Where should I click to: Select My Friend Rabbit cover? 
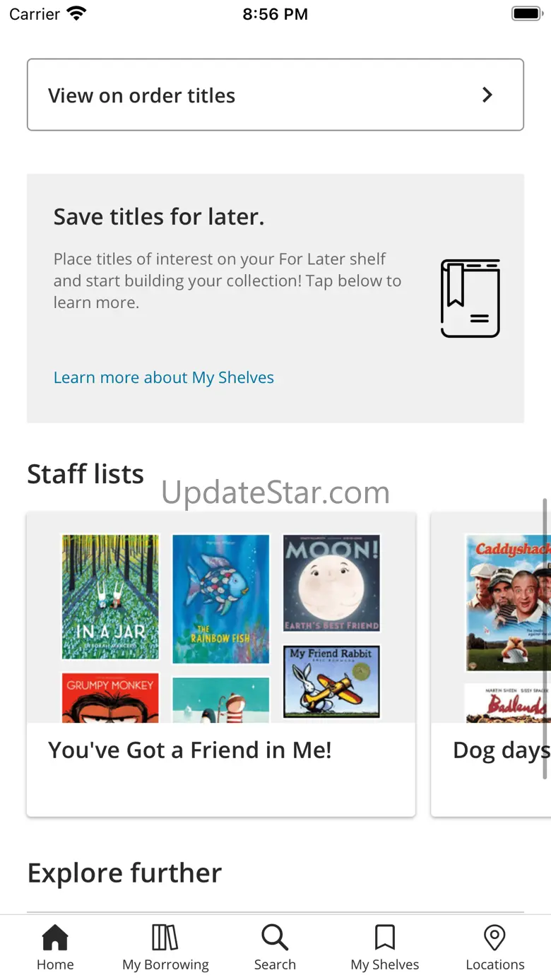(x=331, y=681)
